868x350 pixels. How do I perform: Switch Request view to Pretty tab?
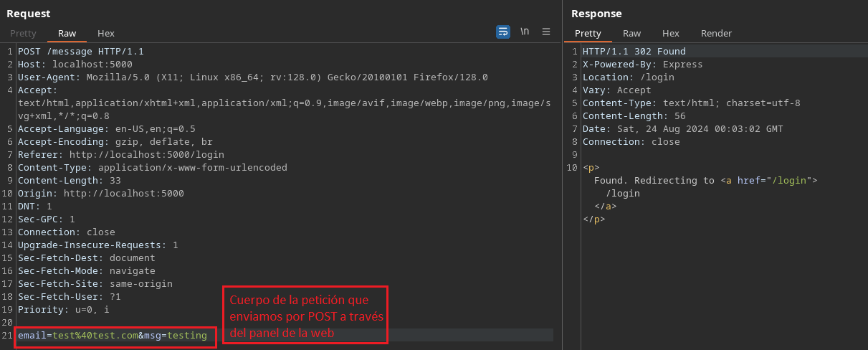tap(23, 33)
